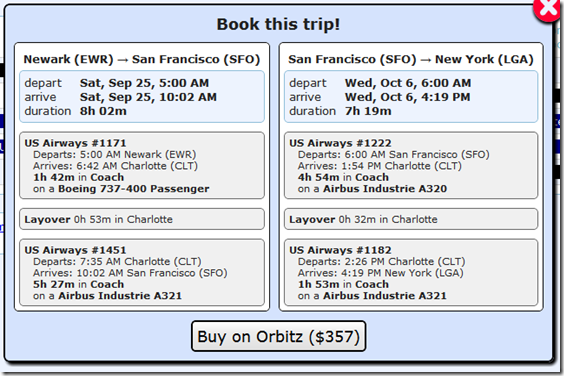
Task: Click the Departs: 5:00 AM Newark (EWR) line
Action: click(x=115, y=154)
